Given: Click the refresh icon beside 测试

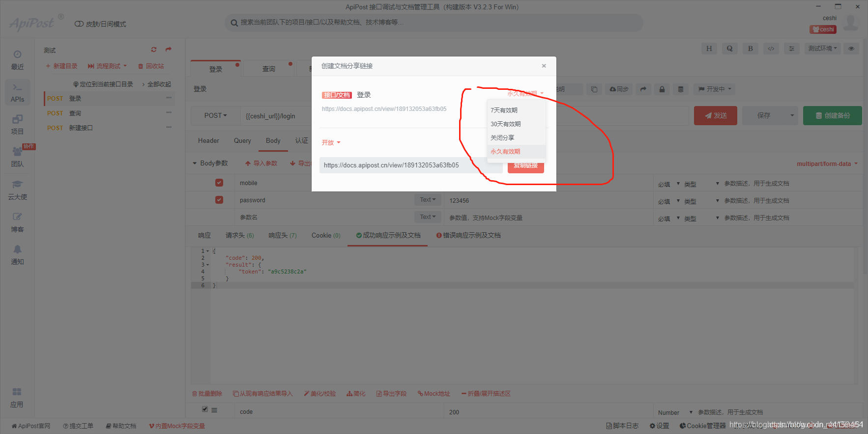Looking at the screenshot, I should tap(154, 50).
